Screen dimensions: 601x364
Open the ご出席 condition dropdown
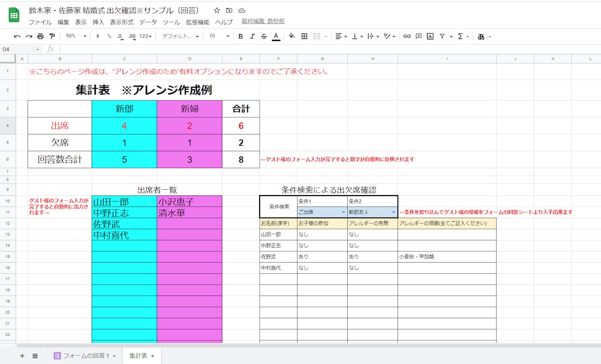point(343,212)
